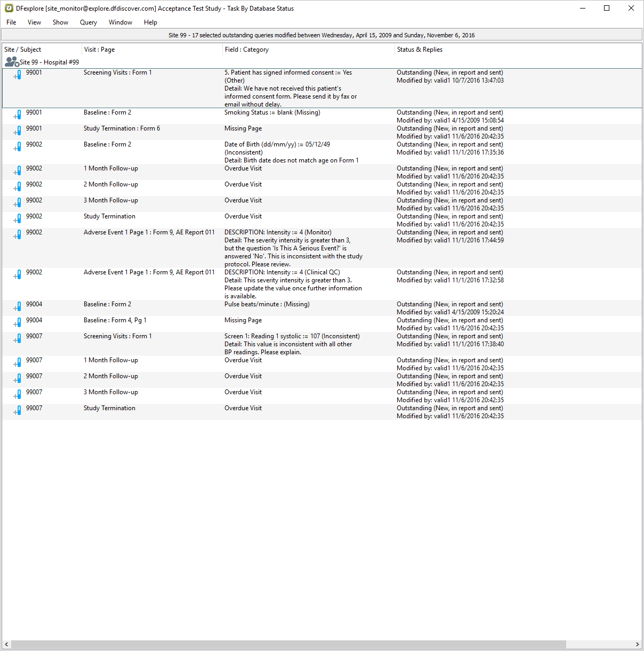Click query icon for 99004 Missing Page row

point(18,323)
